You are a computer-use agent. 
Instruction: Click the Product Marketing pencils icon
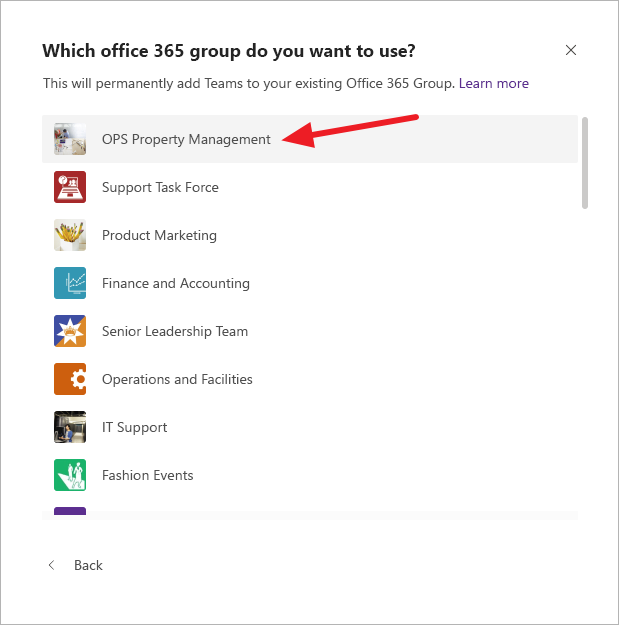coord(70,235)
